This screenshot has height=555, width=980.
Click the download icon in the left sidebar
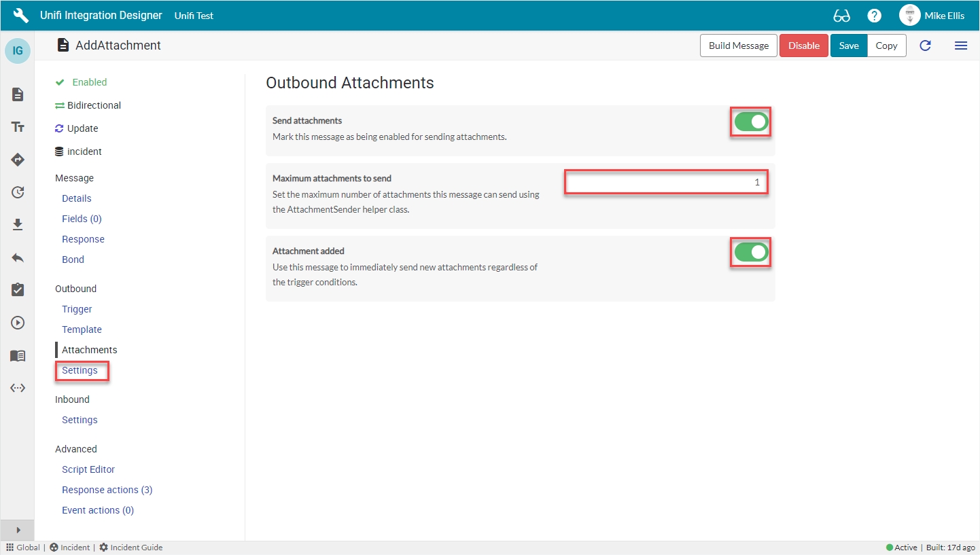click(18, 225)
